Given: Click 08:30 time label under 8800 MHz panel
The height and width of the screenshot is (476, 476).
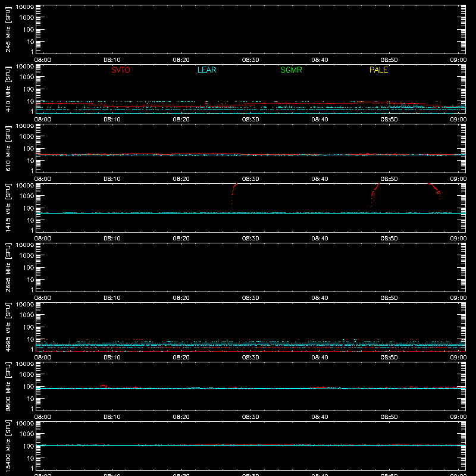Looking at the screenshot, I should point(250,417).
